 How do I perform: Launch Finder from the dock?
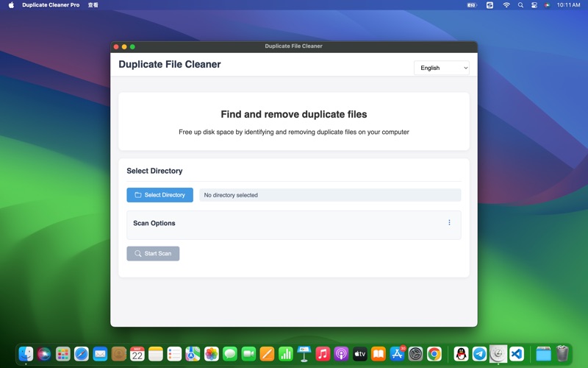click(x=26, y=354)
